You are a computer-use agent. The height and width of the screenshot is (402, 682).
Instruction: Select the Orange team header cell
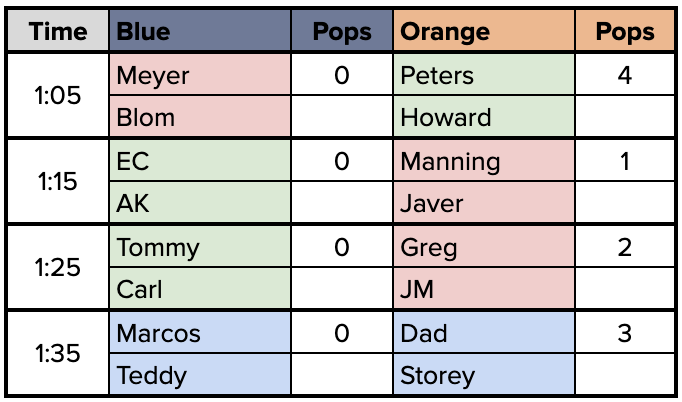click(484, 30)
